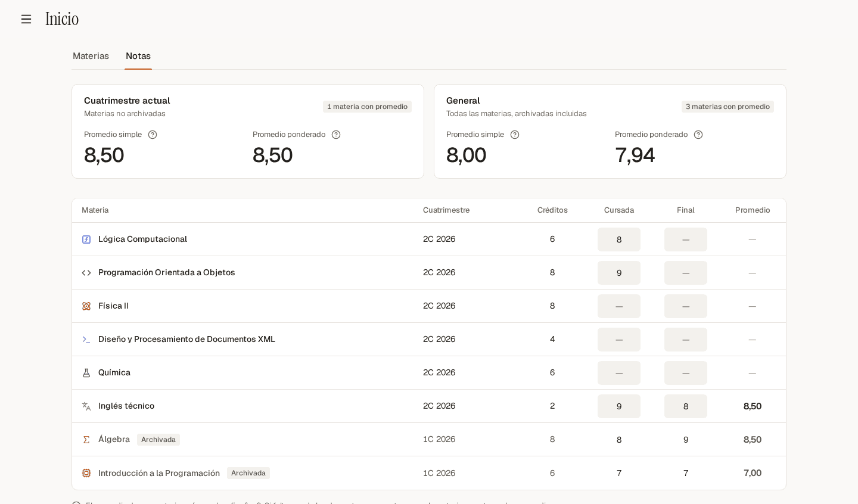Open the Programación Orientada a Objetos subject
This screenshot has width=858, height=504.
[x=167, y=272]
